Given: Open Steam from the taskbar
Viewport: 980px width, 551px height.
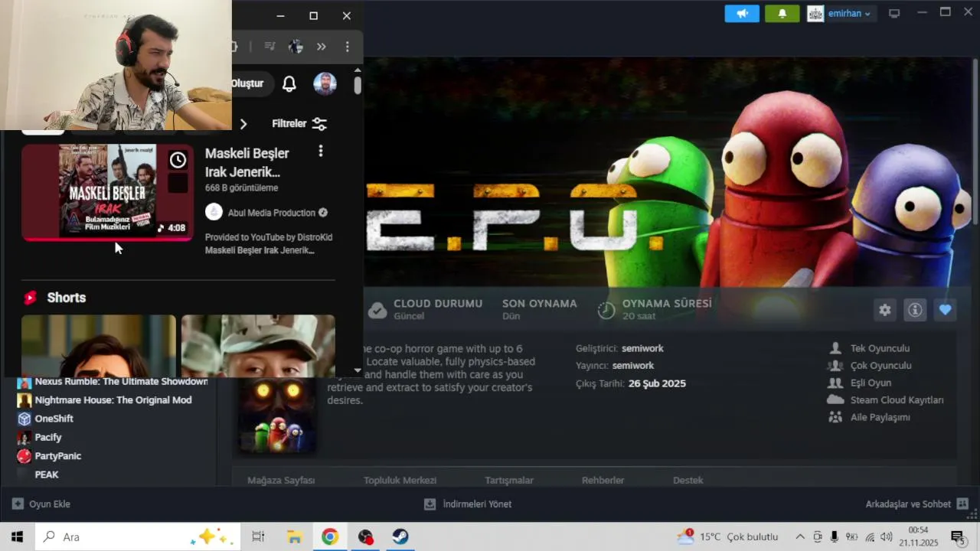Looking at the screenshot, I should [x=400, y=536].
